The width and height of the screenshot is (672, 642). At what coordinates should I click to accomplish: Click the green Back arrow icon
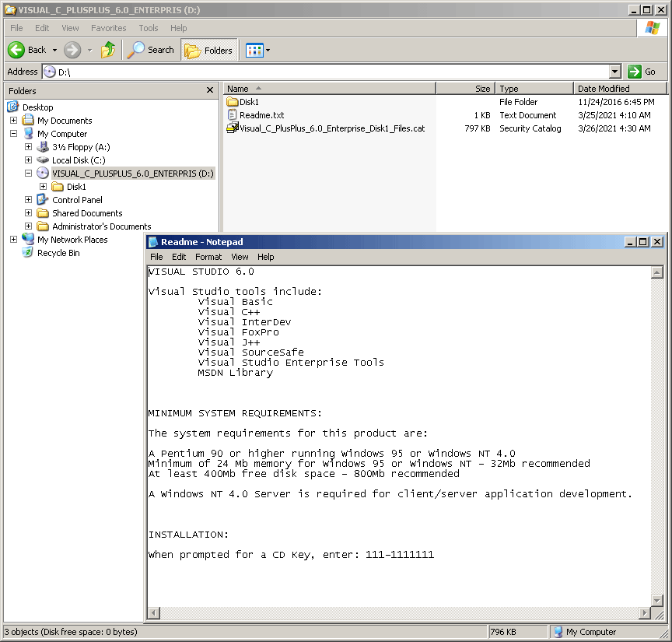tap(16, 50)
